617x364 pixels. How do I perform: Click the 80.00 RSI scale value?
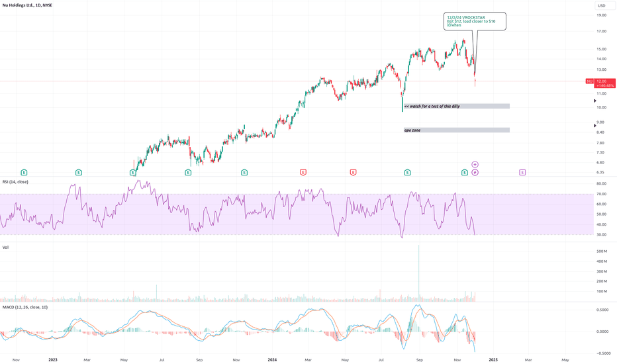[x=601, y=184]
